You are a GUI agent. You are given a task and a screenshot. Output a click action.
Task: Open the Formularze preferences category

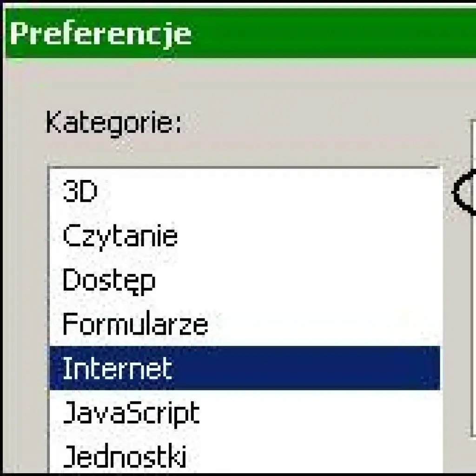[135, 323]
